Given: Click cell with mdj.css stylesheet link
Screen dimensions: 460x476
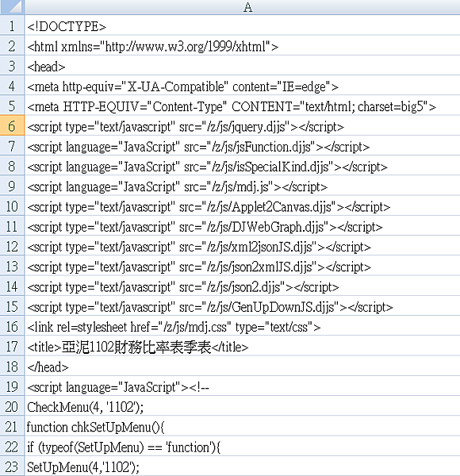Looking at the screenshot, I should [242, 326].
